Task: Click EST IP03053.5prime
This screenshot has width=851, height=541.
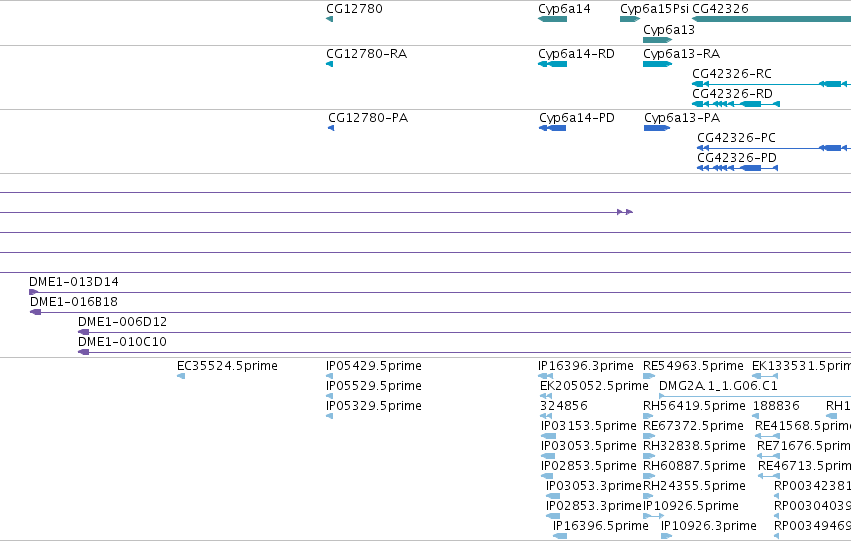Action: coord(588,446)
